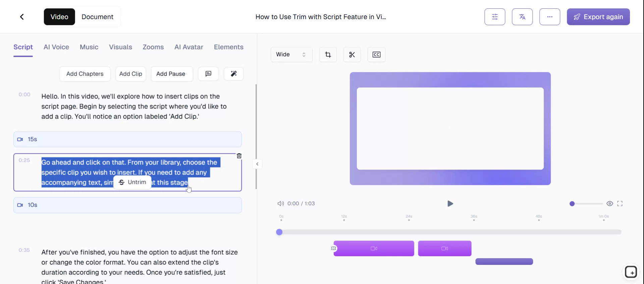Click the timeline playhead handle
The width and height of the screenshot is (644, 284).
click(279, 232)
